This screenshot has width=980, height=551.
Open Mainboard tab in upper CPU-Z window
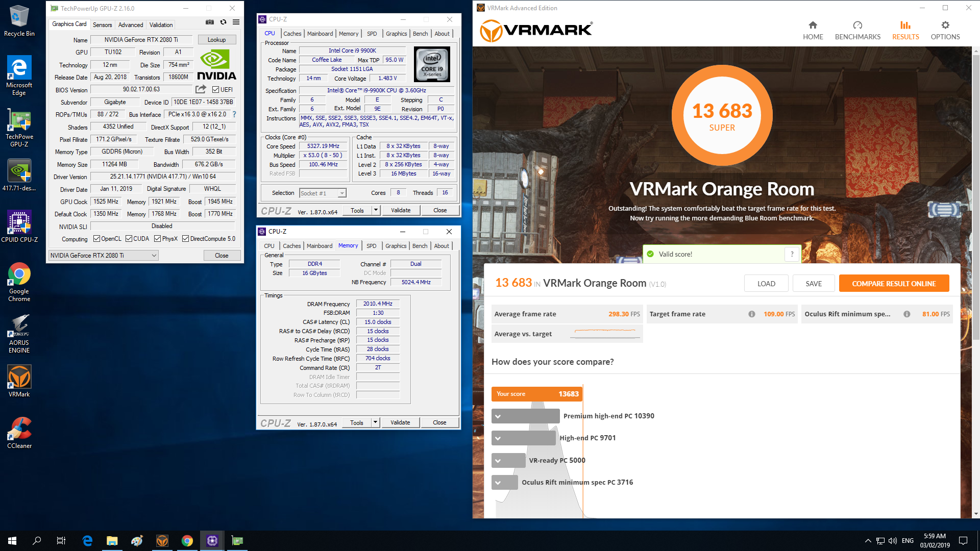point(320,34)
